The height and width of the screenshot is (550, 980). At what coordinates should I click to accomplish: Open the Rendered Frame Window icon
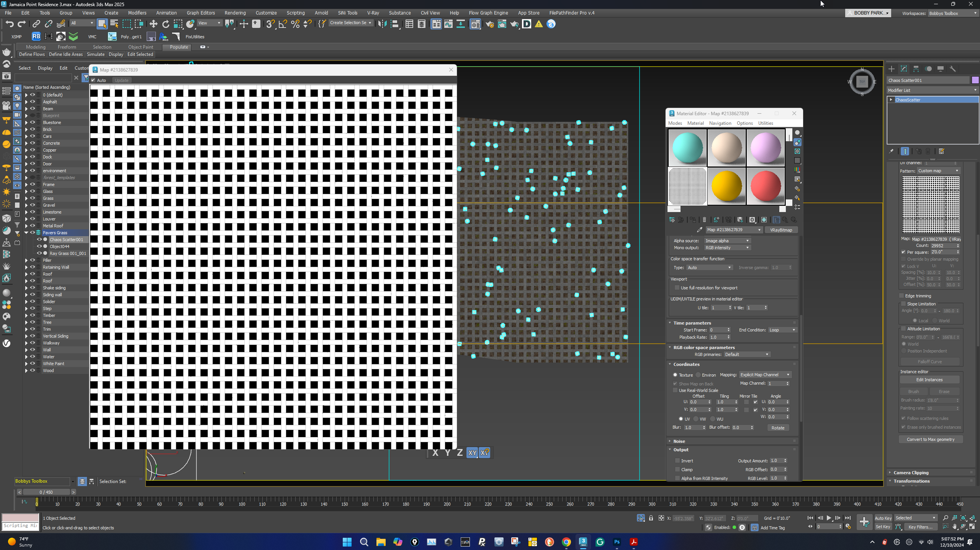pos(502,24)
